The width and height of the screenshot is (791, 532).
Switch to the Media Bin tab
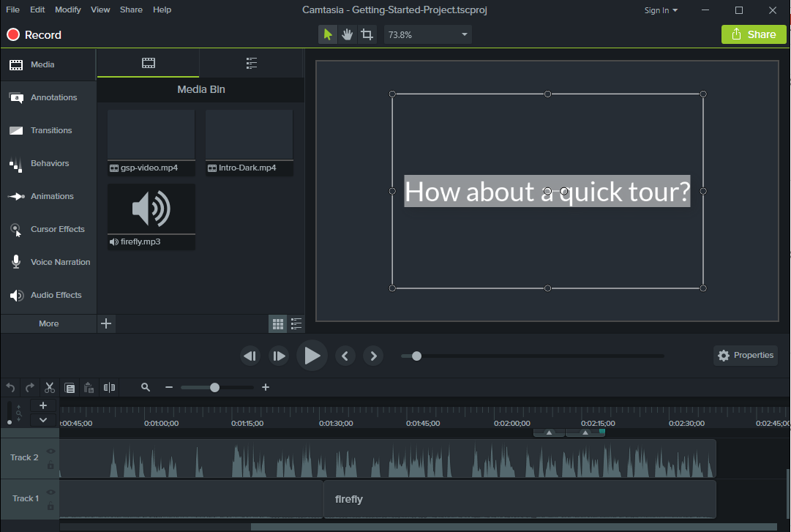[x=148, y=64]
